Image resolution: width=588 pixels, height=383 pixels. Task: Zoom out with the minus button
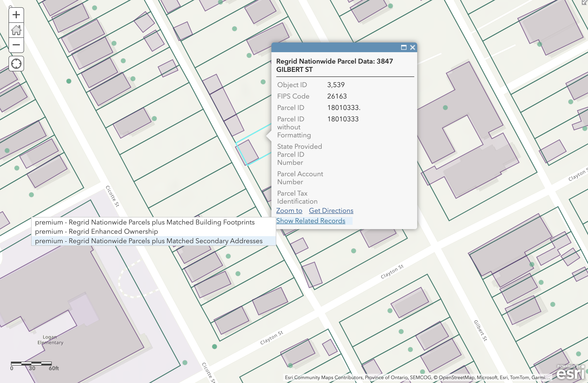pyautogui.click(x=16, y=45)
